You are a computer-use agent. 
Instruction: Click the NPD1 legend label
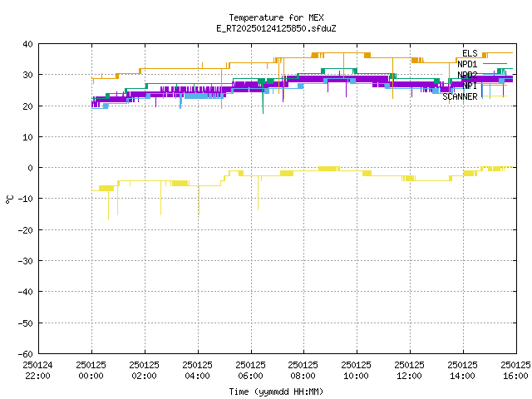[x=467, y=64]
